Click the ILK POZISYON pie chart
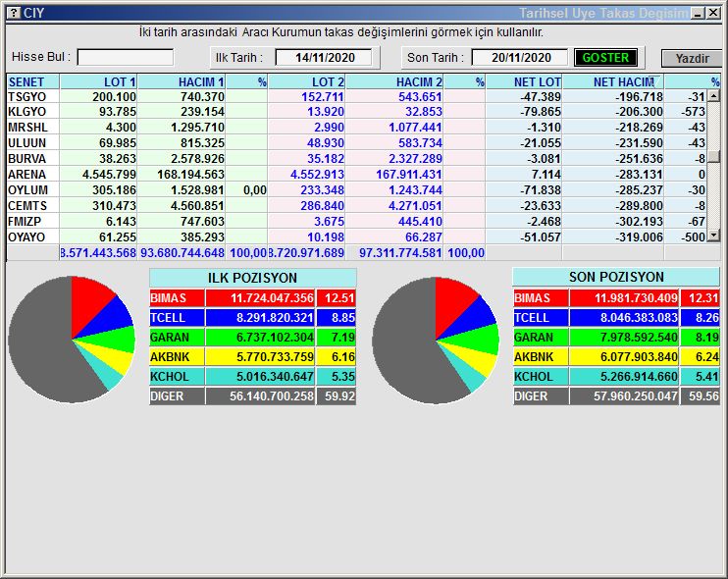 point(72,340)
